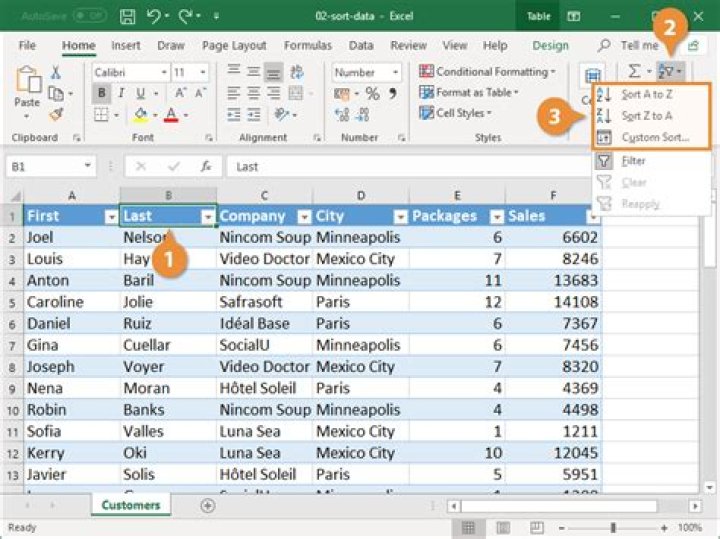Open the Company column filter dropdown
The image size is (720, 539).
[304, 217]
